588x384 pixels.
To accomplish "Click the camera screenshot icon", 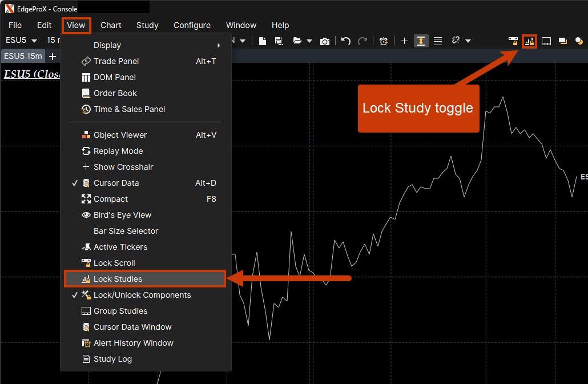I will (325, 41).
